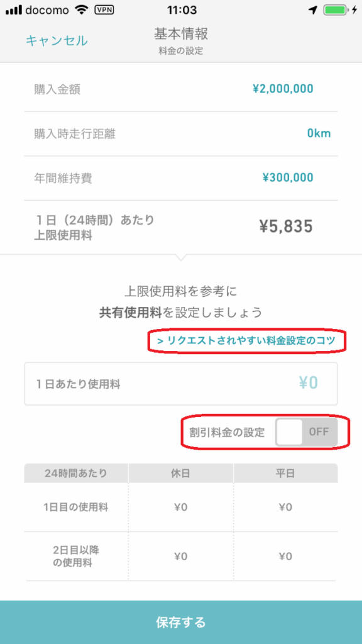The height and width of the screenshot is (644, 362).
Task: Tap the clock showing 11:03
Action: point(181,10)
